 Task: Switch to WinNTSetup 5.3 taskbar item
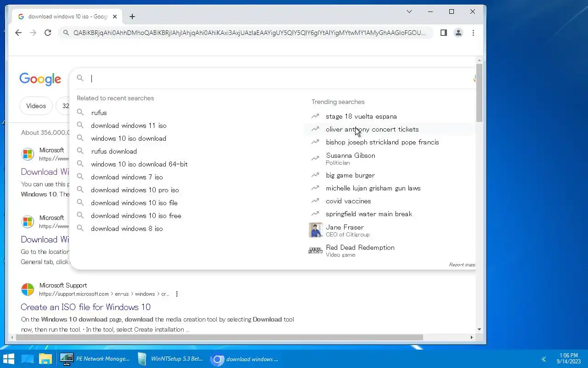(170, 359)
